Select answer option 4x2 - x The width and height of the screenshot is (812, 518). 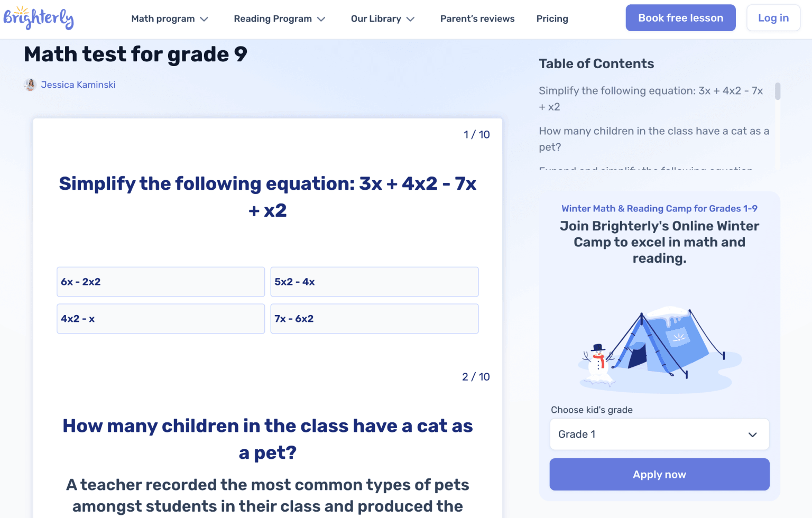(x=161, y=319)
